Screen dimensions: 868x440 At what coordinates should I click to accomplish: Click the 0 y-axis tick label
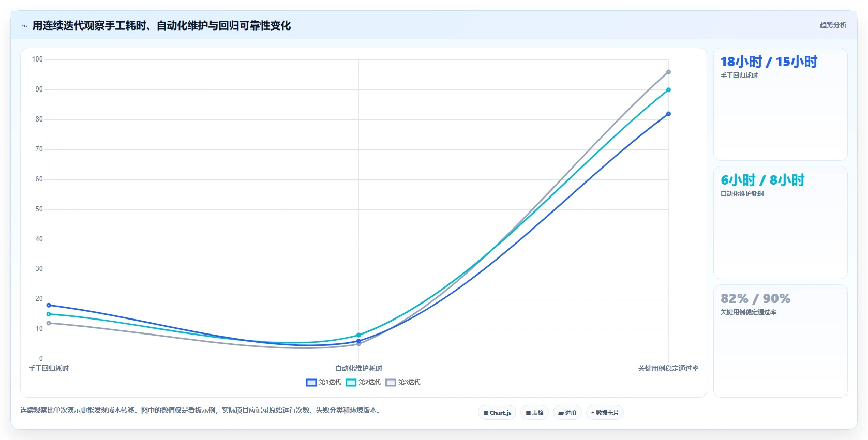coord(41,359)
